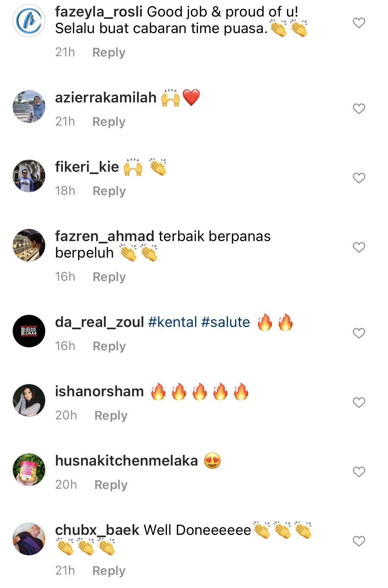This screenshot has width=388, height=588.
Task: Reply to chubx_baek's Well Done comment
Action: tap(109, 571)
